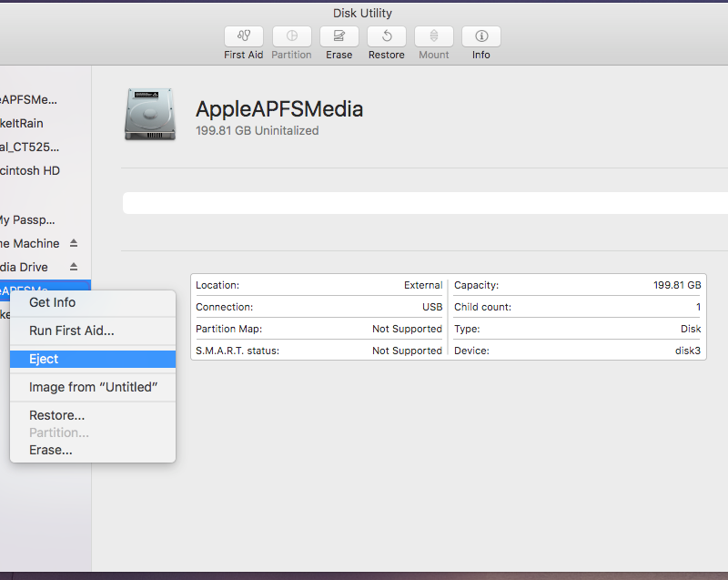The height and width of the screenshot is (580, 728).
Task: Click the Disk Utility window title
Action: [362, 13]
